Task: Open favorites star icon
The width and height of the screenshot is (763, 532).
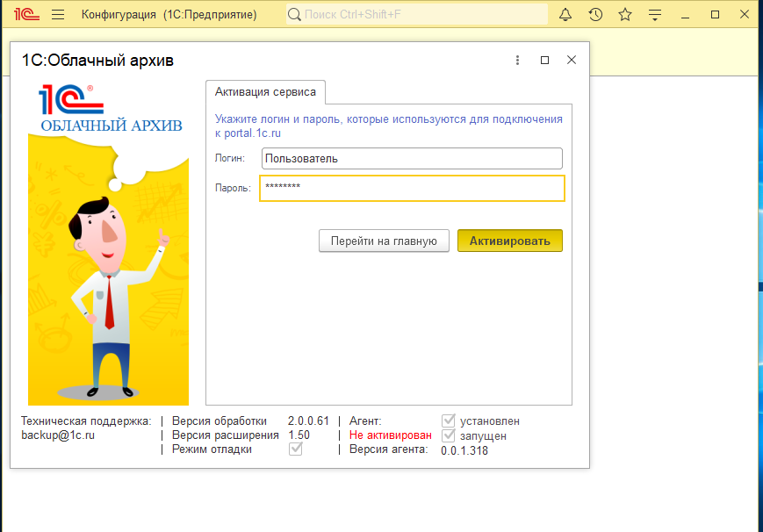Action: pyautogui.click(x=625, y=15)
